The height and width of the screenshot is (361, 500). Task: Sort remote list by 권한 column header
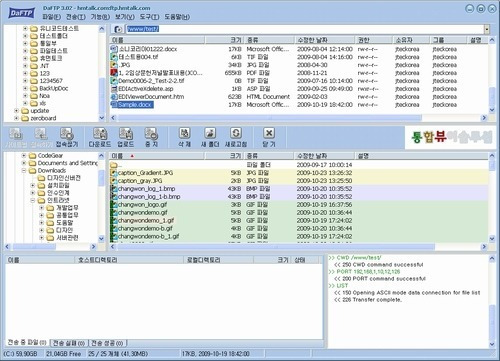pyautogui.click(x=373, y=40)
